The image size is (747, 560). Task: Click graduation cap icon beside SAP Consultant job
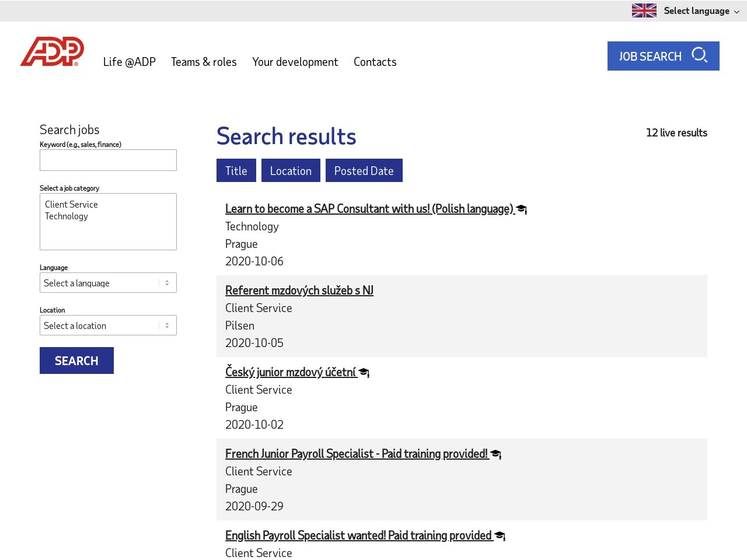522,209
